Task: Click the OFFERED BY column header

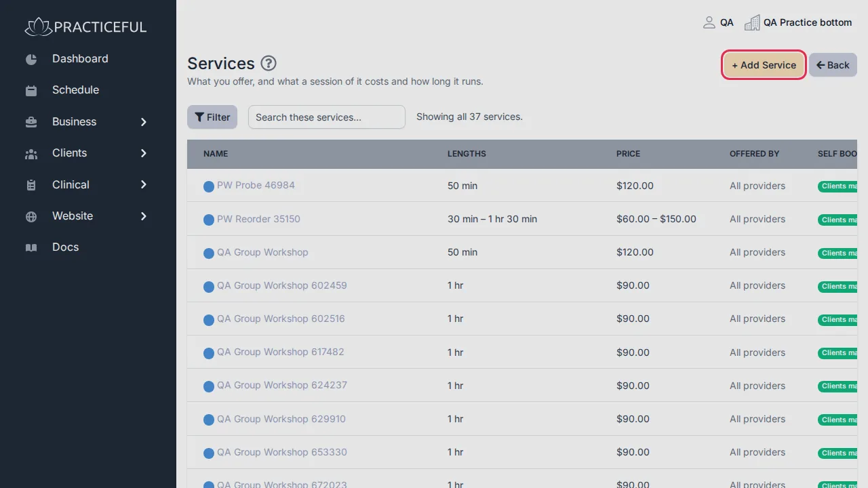Action: pos(754,154)
